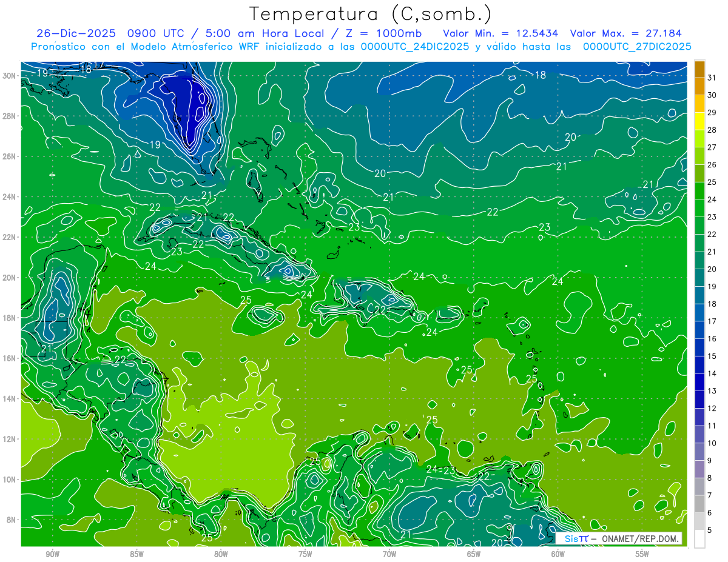Viewport: 728px width, 562px height.
Task: Click the '15' value on the color legend
Action: [712, 356]
